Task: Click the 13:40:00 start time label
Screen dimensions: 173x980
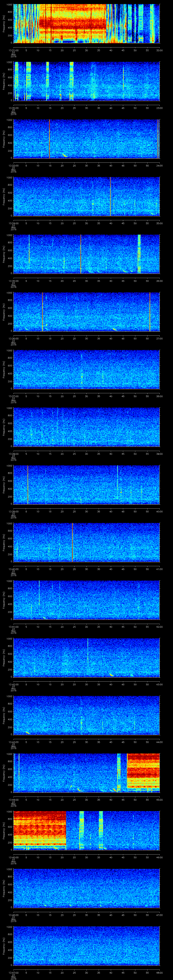Action: 13,569
